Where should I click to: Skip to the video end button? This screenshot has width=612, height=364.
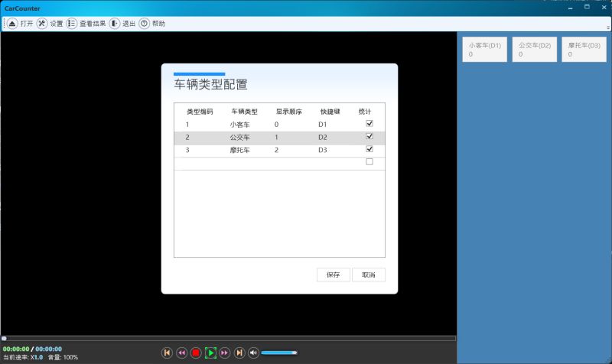click(239, 353)
